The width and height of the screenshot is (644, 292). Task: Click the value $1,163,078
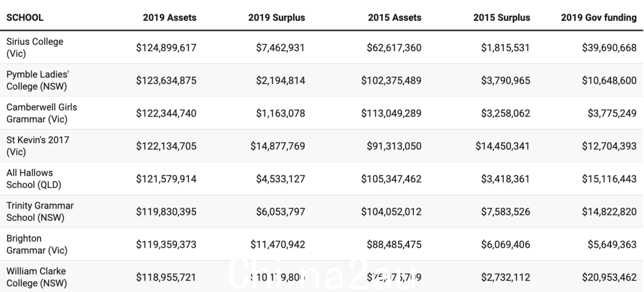280,113
